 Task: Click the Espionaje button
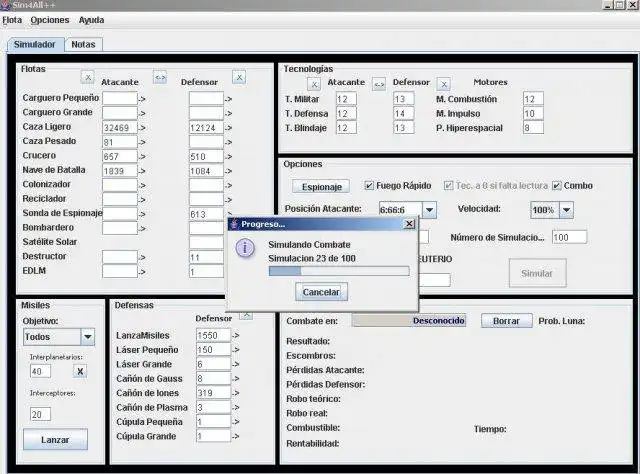(x=321, y=187)
